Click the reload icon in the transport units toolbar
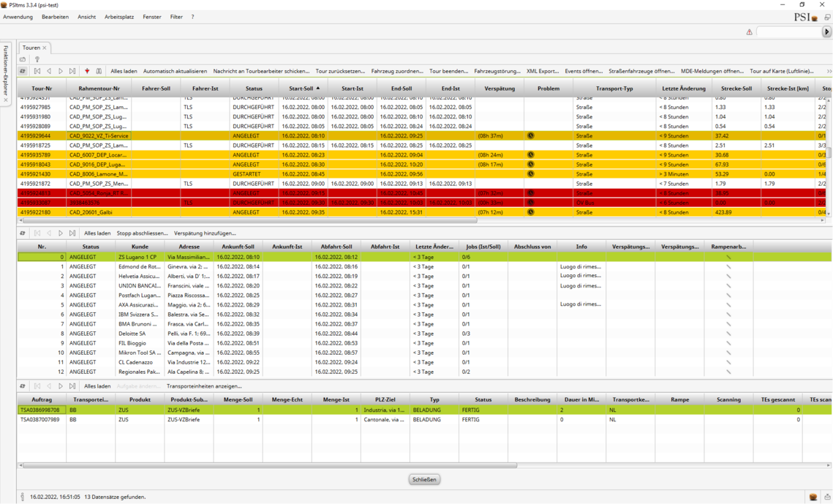 click(23, 385)
